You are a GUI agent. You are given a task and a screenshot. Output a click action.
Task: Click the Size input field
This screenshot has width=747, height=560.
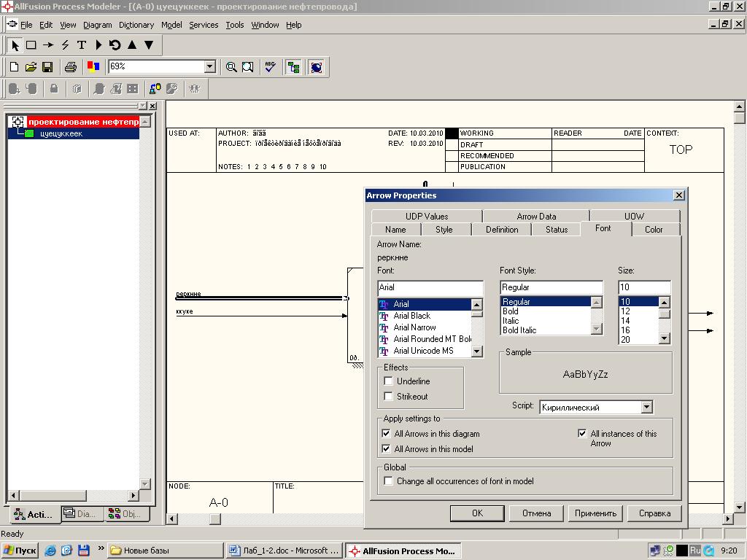[x=644, y=287]
